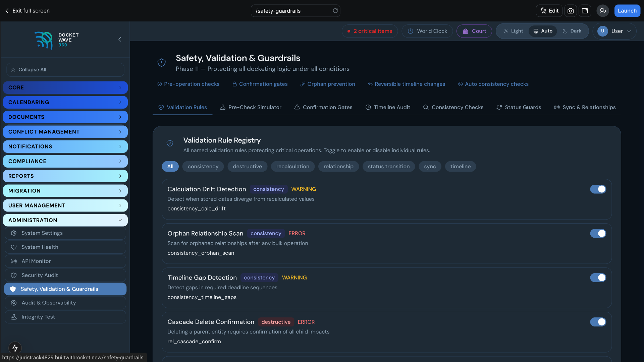The height and width of the screenshot is (362, 644).
Task: Open Integrity Test in sidebar
Action: (x=65, y=317)
